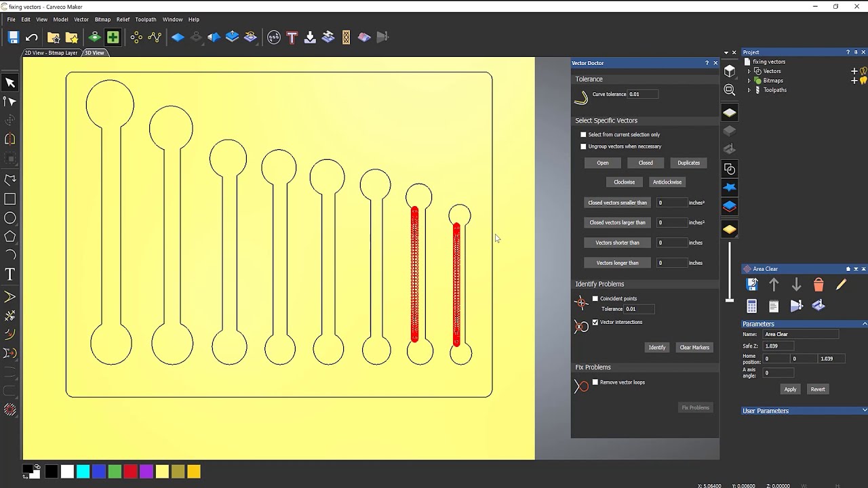Uncheck Vector intersections
The height and width of the screenshot is (488, 868).
coord(595,323)
